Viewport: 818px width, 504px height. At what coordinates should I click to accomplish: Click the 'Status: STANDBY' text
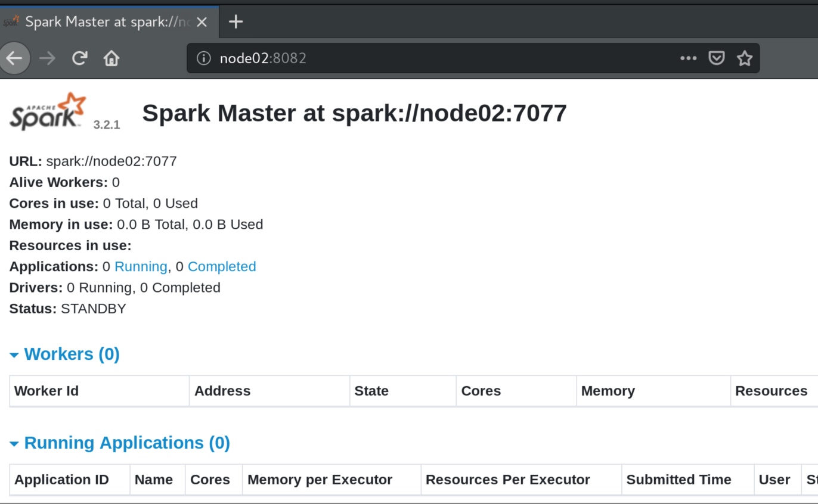[x=68, y=309]
